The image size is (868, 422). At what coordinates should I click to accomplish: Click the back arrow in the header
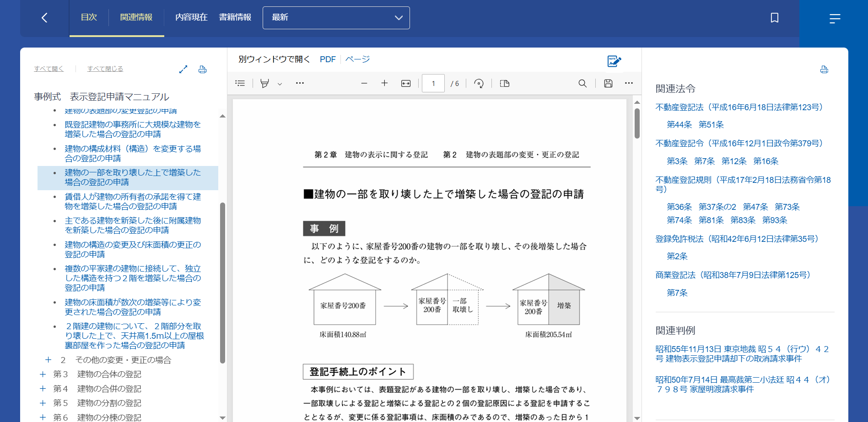tap(44, 18)
